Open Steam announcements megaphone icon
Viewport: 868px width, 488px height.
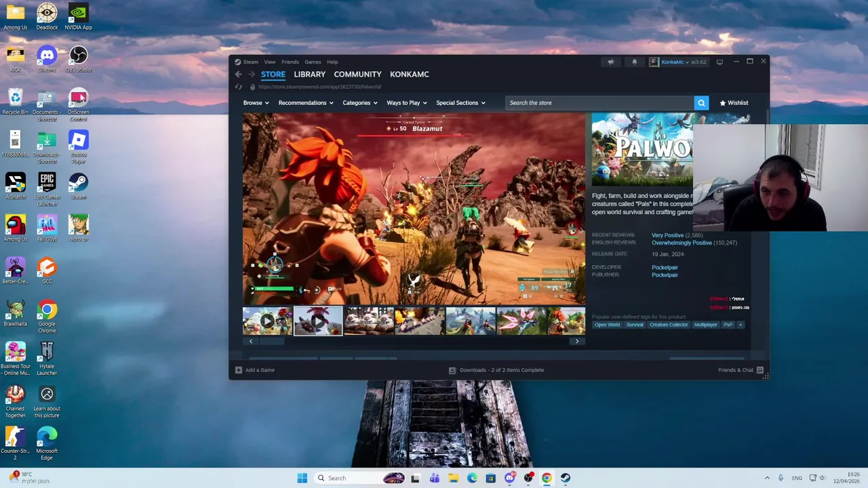[x=611, y=62]
